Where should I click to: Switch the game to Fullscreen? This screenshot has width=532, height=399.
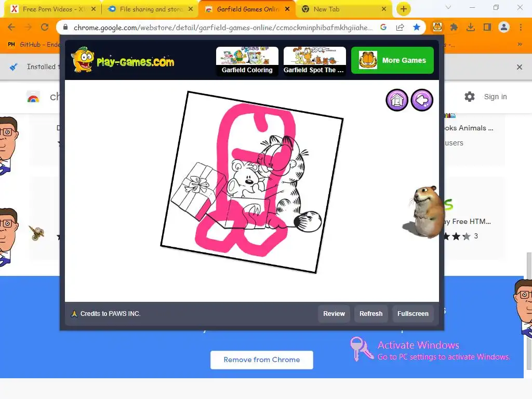(413, 314)
